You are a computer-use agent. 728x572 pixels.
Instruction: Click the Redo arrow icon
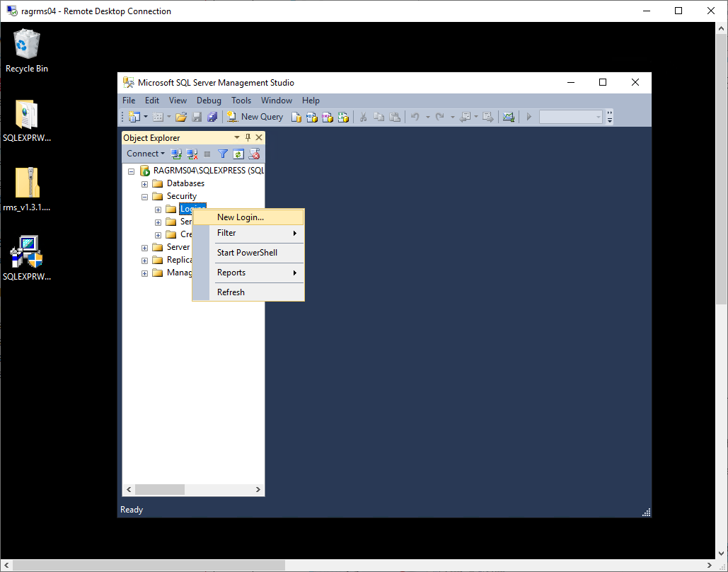pos(439,117)
